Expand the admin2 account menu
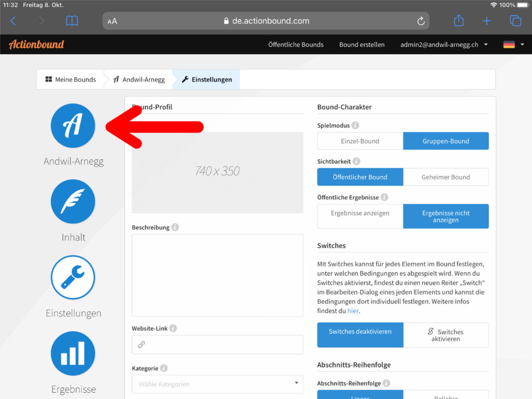The width and height of the screenshot is (532, 399). coord(444,45)
